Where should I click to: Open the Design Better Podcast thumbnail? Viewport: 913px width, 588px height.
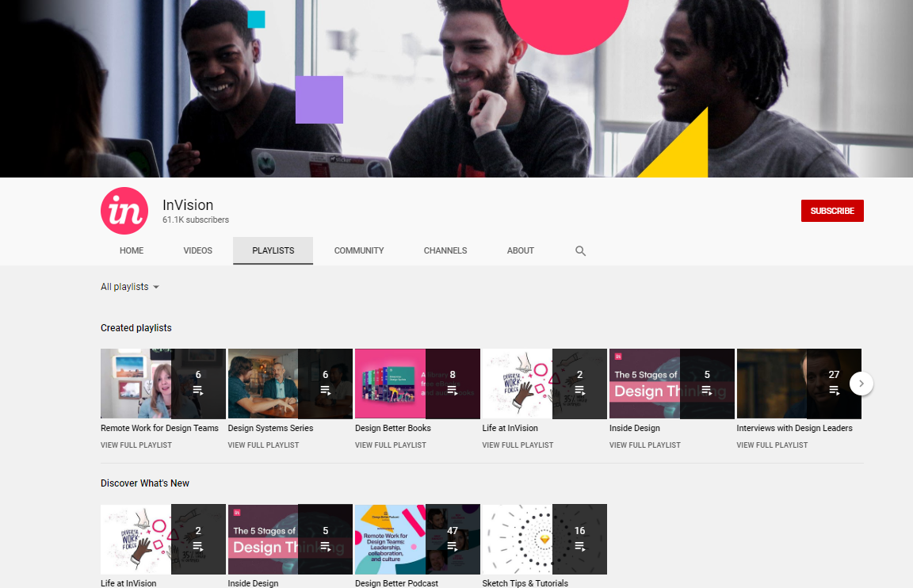(x=418, y=540)
